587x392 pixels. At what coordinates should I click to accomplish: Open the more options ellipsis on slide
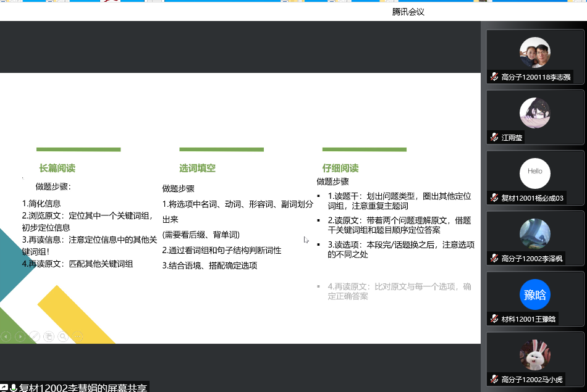point(77,336)
